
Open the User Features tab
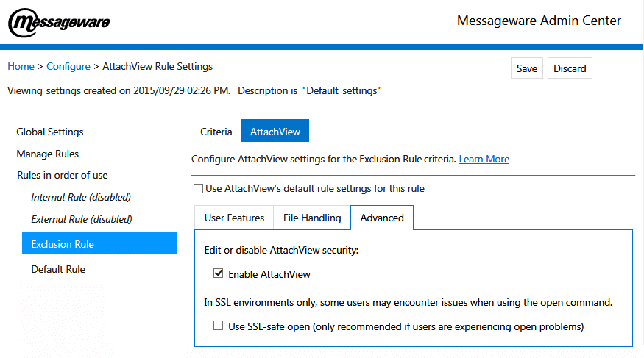(x=234, y=218)
